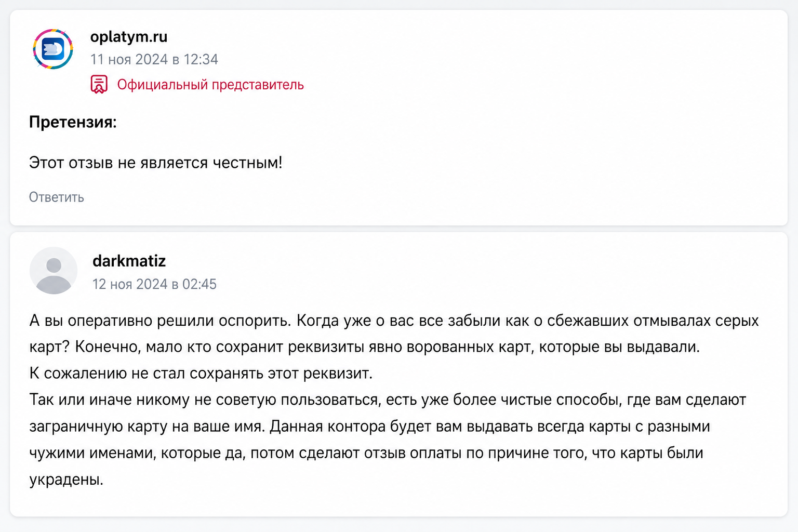Click the last word украдены in the comment
The height and width of the screenshot is (532, 798).
[x=66, y=480]
